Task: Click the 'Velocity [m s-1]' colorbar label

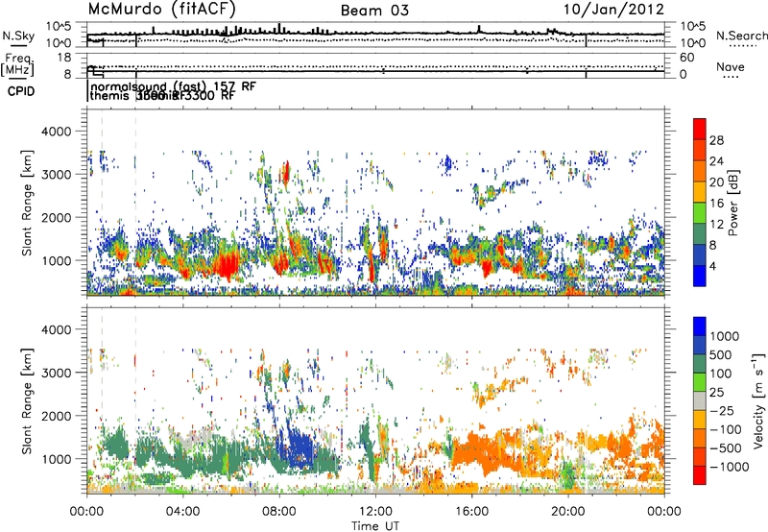Action: coord(758,400)
